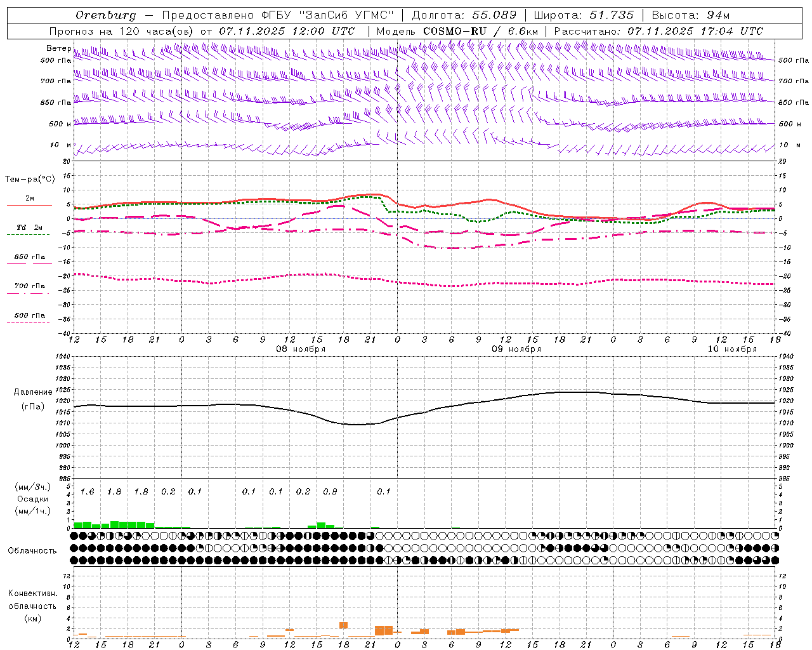Click the Td 2м dew point legend entry
This screenshot has height=650, width=812.
[x=29, y=229]
